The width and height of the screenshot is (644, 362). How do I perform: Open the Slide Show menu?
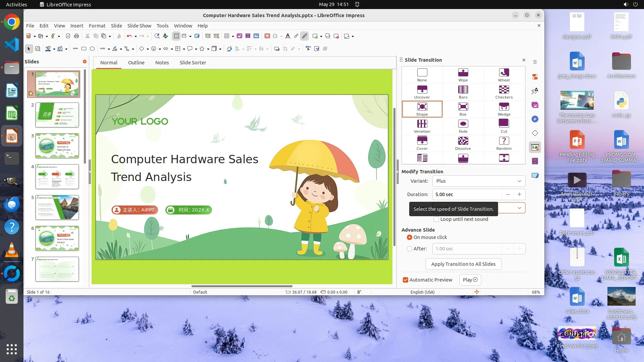[x=139, y=26]
